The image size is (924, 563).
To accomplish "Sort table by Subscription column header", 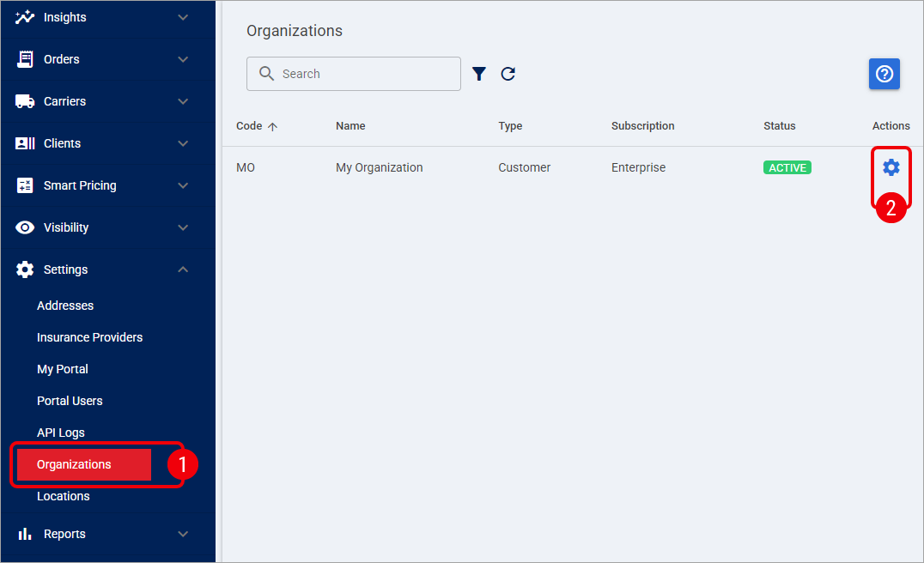I will (x=643, y=126).
